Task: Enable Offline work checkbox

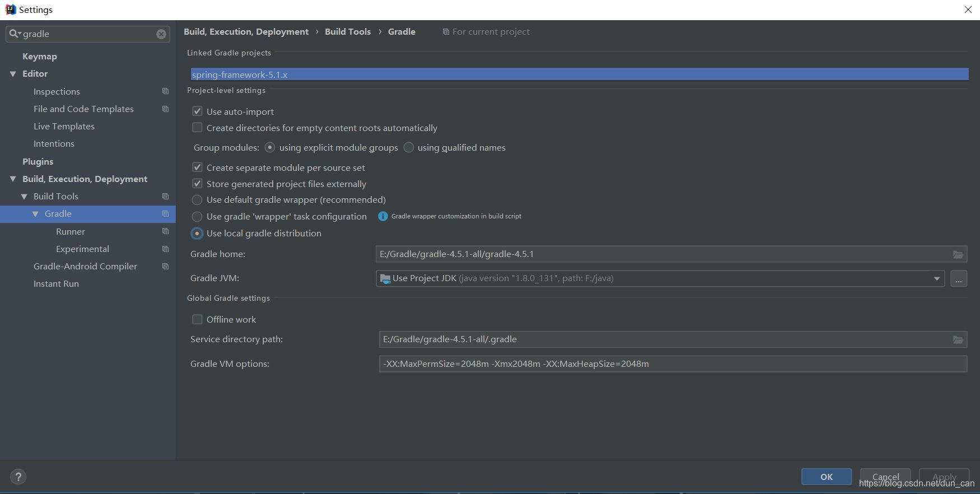Action: (x=197, y=319)
